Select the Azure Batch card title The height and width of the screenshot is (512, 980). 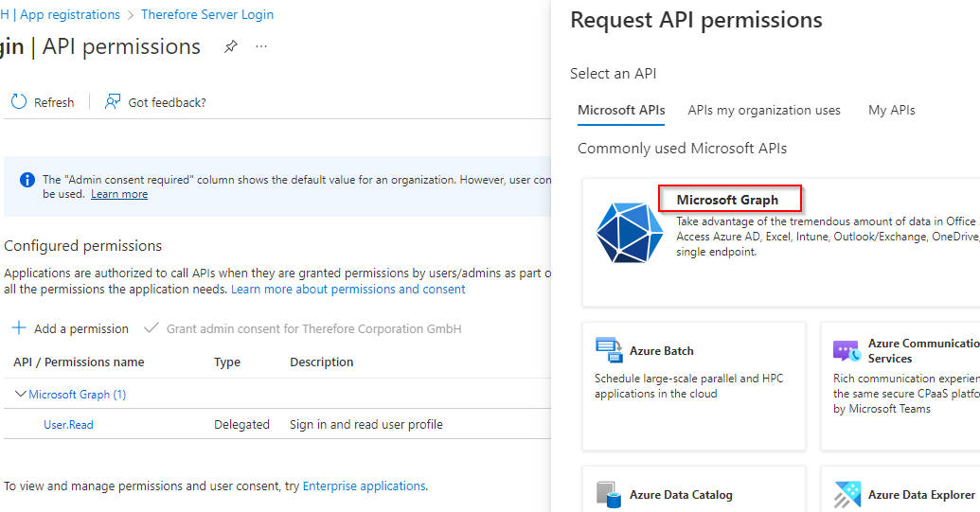[x=661, y=351]
